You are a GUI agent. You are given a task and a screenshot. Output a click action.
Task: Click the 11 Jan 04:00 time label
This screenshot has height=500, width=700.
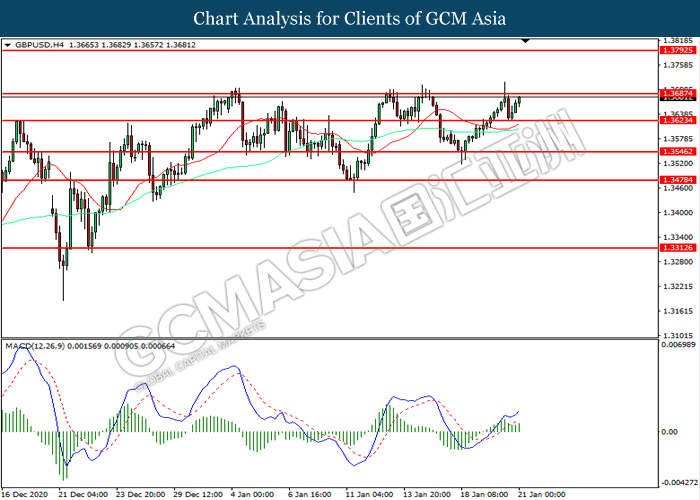coord(369,494)
